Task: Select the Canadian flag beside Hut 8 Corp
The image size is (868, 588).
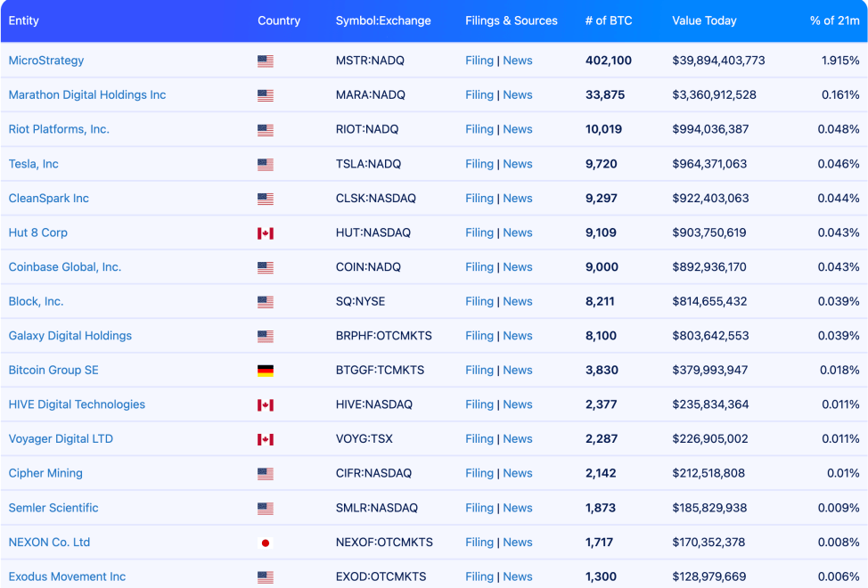Action: (x=264, y=233)
